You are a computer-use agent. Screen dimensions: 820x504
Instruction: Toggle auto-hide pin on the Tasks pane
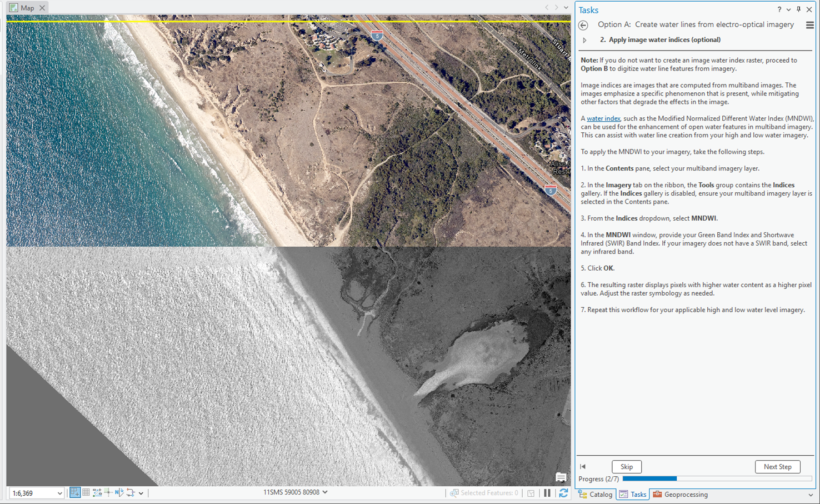point(798,9)
